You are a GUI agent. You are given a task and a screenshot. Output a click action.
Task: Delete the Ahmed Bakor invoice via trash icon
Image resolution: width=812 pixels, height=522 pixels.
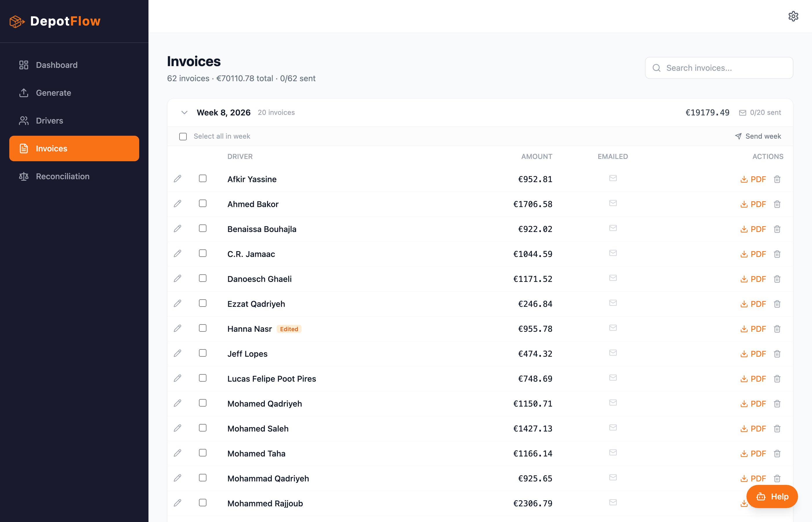(777, 204)
